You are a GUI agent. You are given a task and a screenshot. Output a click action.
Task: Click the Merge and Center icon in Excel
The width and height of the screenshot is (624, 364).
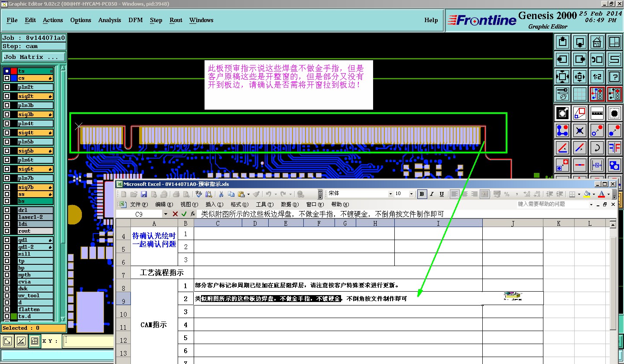tap(484, 194)
